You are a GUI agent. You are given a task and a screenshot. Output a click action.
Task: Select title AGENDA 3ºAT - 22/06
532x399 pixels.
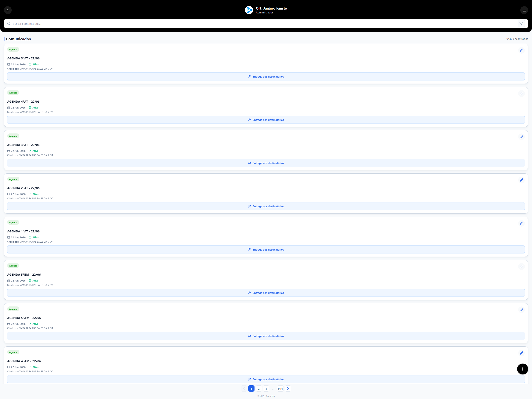[x=23, y=145]
